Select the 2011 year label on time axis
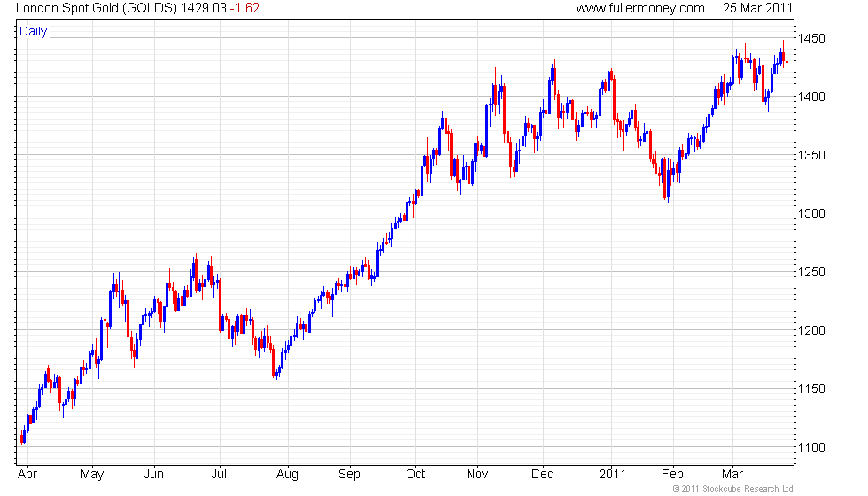Viewport: 868px width, 496px height. pyautogui.click(x=612, y=475)
